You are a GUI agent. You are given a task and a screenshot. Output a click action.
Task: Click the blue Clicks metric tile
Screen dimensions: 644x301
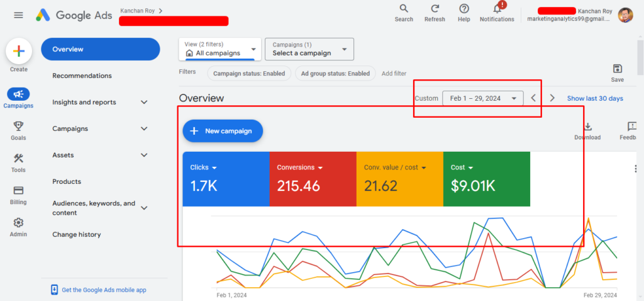226,179
